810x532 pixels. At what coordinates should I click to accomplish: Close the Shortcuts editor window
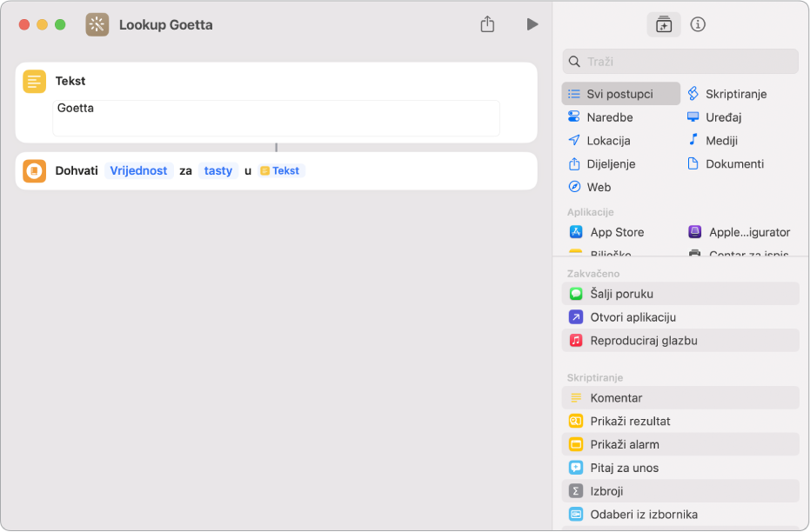click(24, 24)
